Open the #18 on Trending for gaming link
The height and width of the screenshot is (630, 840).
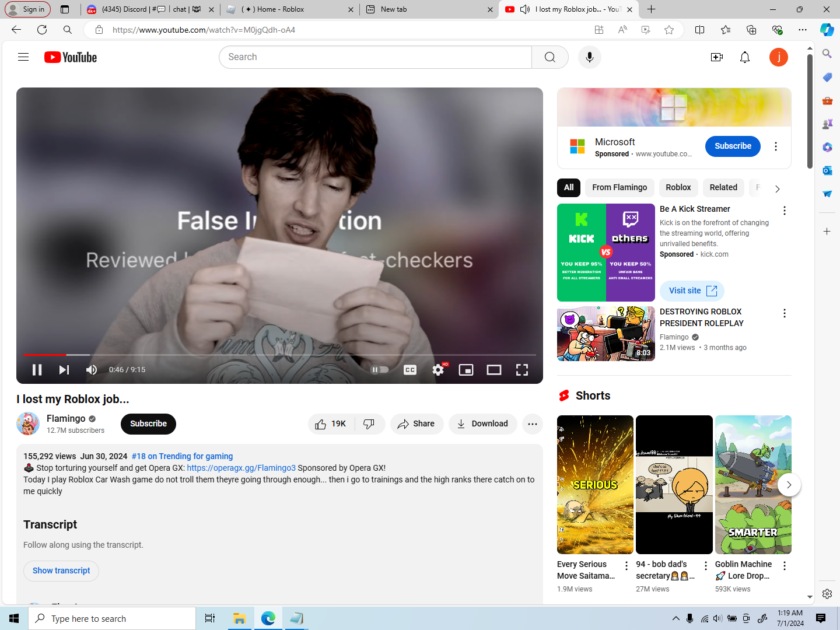pos(182,456)
